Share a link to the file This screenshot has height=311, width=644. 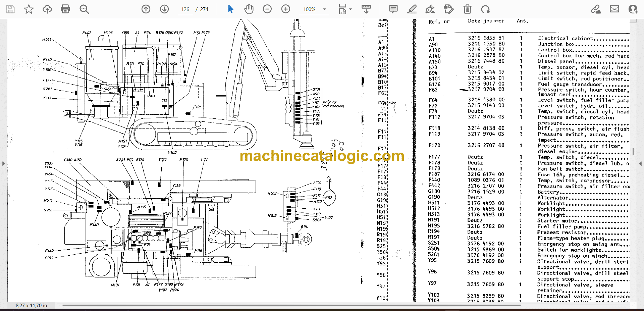click(596, 9)
